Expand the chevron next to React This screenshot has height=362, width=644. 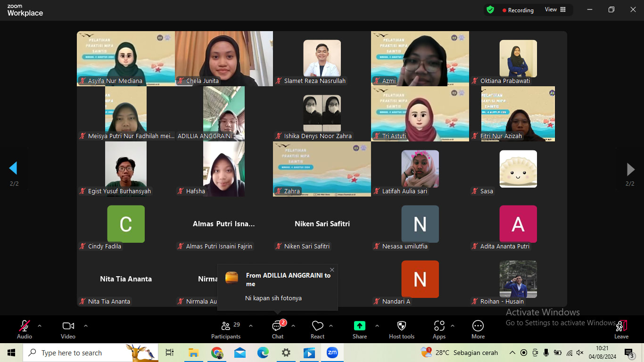point(331,326)
